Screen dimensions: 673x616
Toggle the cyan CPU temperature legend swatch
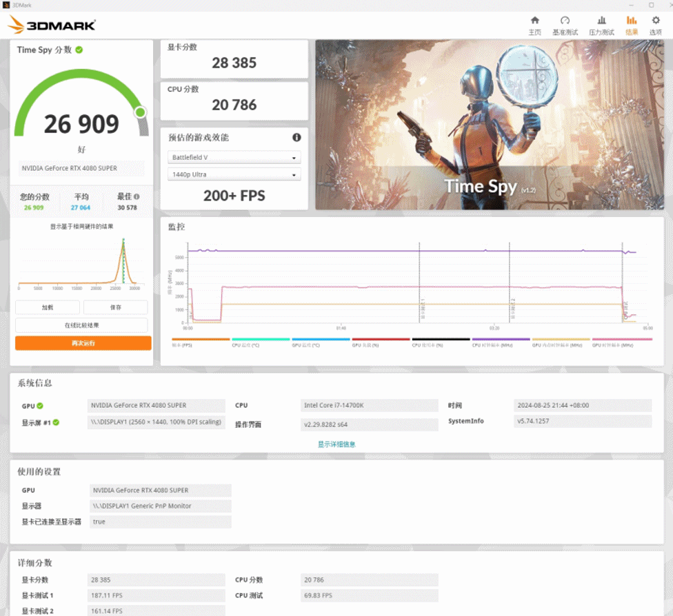pos(261,340)
